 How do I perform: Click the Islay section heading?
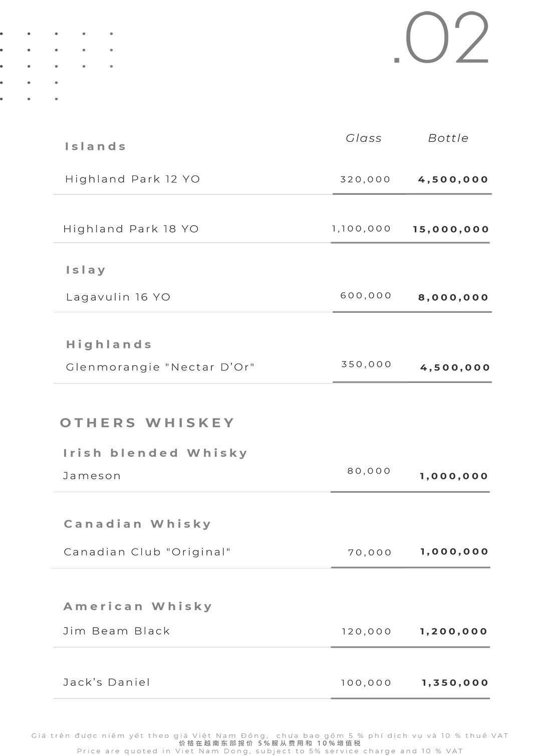86,270
